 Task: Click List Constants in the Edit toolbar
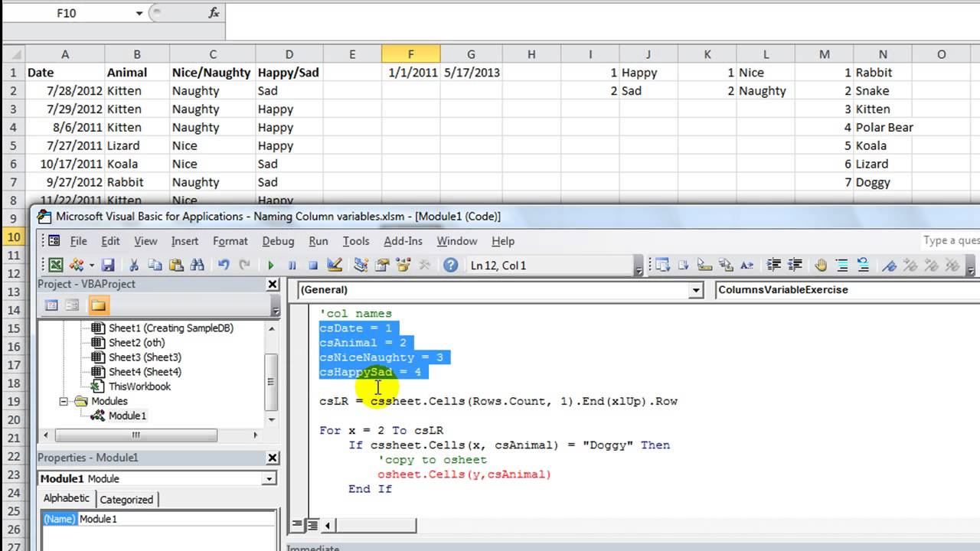684,266
